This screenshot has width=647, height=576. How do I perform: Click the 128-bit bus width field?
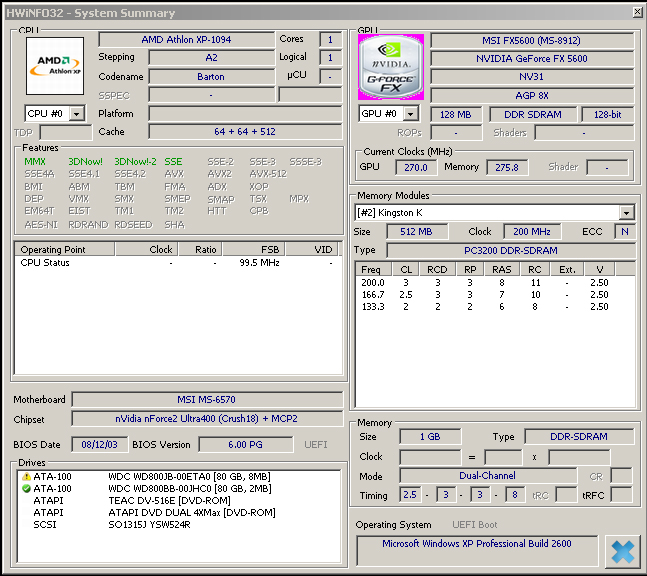tap(607, 114)
